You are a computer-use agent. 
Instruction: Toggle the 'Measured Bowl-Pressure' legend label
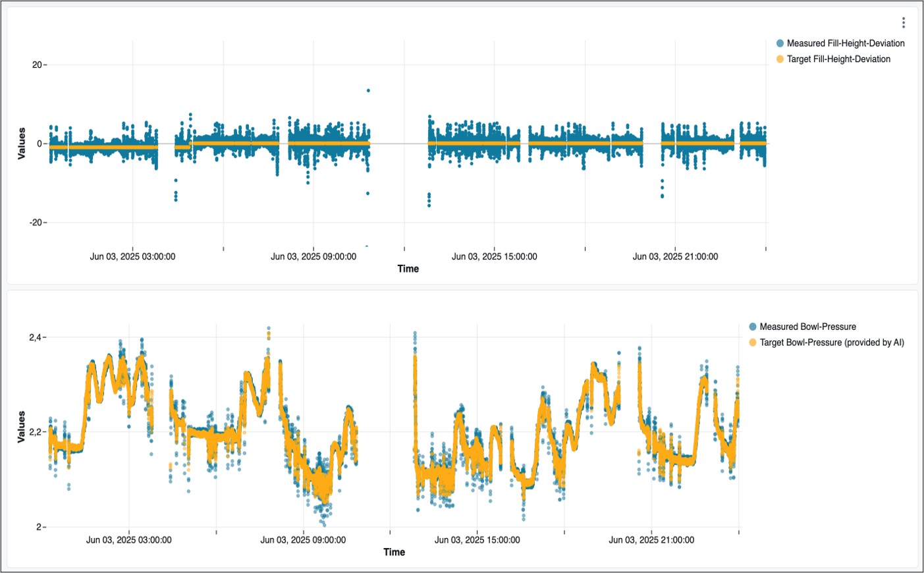pos(807,327)
